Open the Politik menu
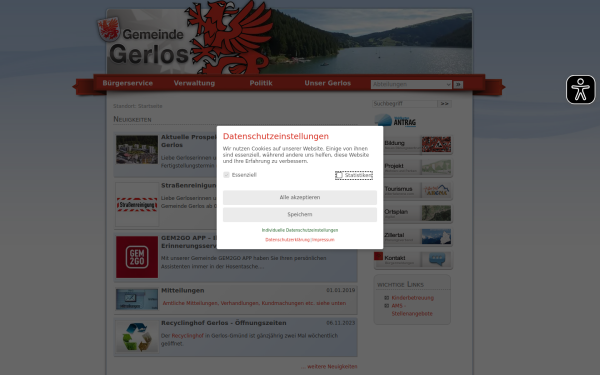The image size is (600, 375). (261, 83)
